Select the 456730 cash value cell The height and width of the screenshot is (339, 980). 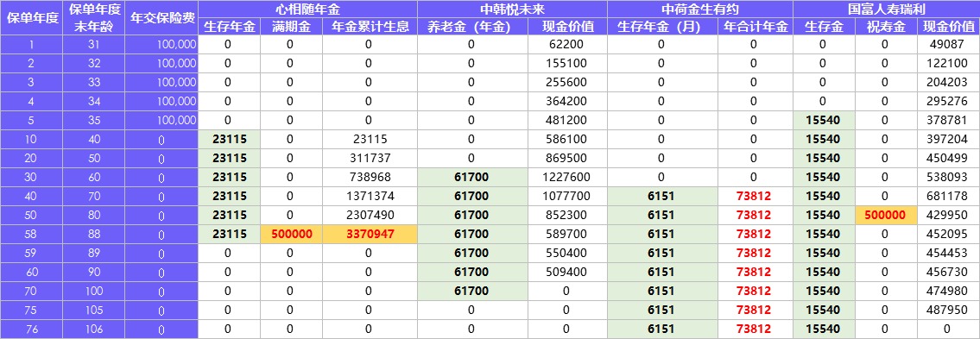tap(947, 273)
